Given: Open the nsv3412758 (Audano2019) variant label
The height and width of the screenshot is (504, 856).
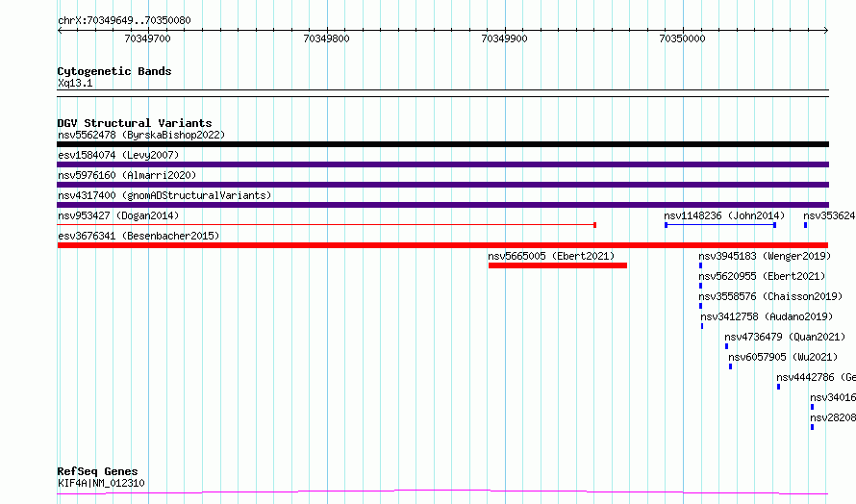Looking at the screenshot, I should tap(767, 316).
